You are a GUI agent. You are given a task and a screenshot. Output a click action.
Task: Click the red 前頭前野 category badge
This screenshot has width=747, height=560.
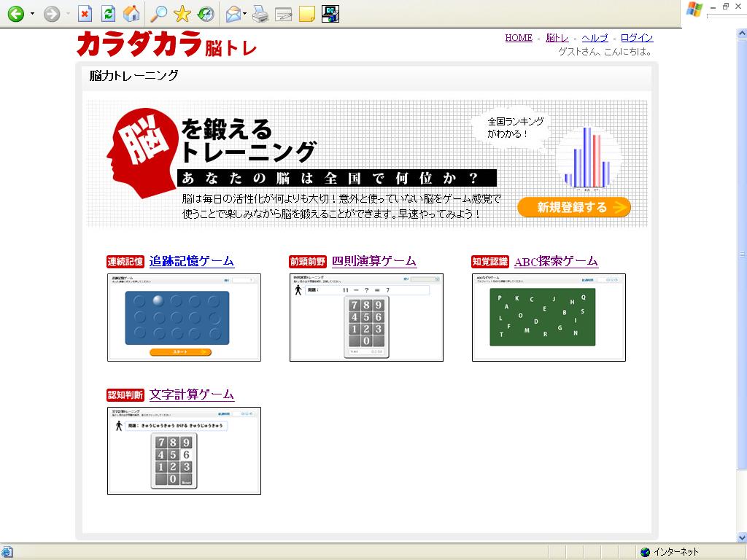pyautogui.click(x=308, y=262)
